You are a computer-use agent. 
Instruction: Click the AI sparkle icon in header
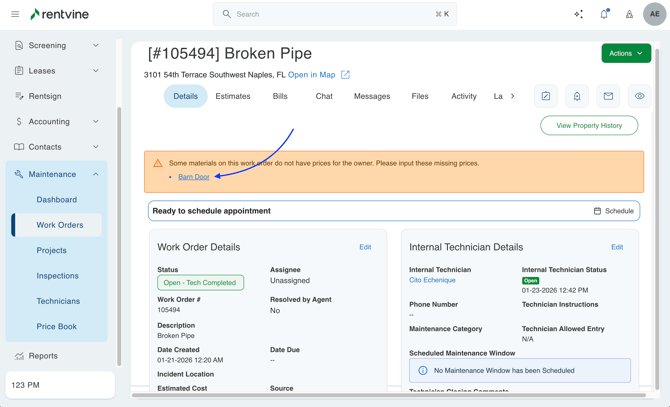pyautogui.click(x=578, y=14)
